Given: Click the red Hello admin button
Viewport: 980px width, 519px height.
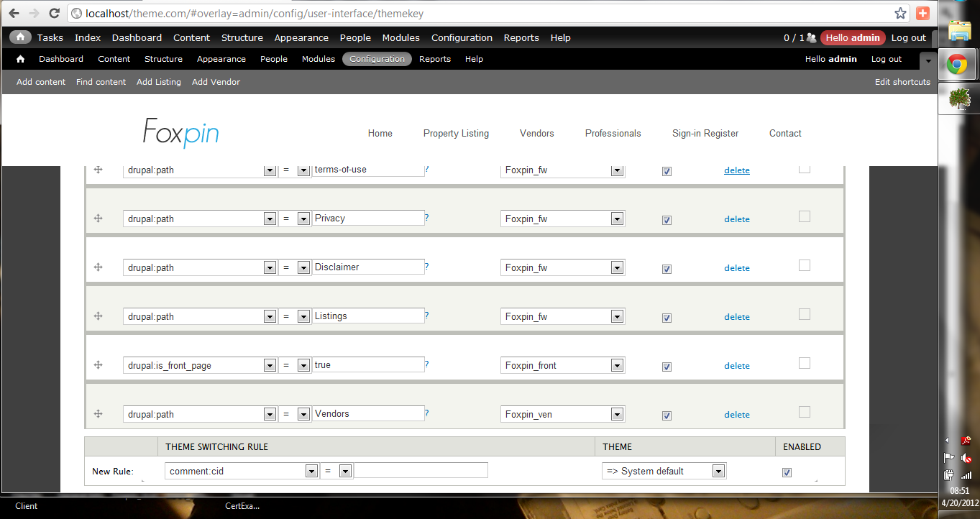Looking at the screenshot, I should click(853, 37).
